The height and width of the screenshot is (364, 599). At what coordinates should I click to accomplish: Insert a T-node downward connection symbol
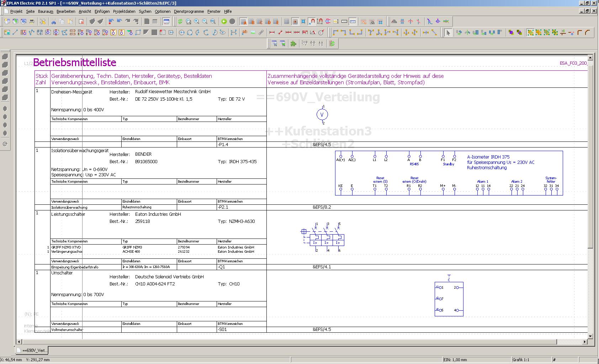371,32
